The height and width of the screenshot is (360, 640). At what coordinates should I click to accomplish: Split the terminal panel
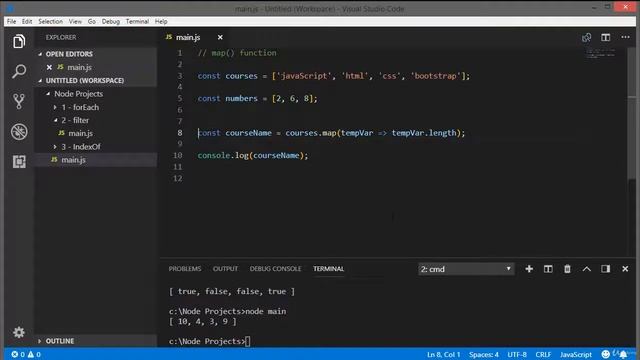pyautogui.click(x=548, y=269)
